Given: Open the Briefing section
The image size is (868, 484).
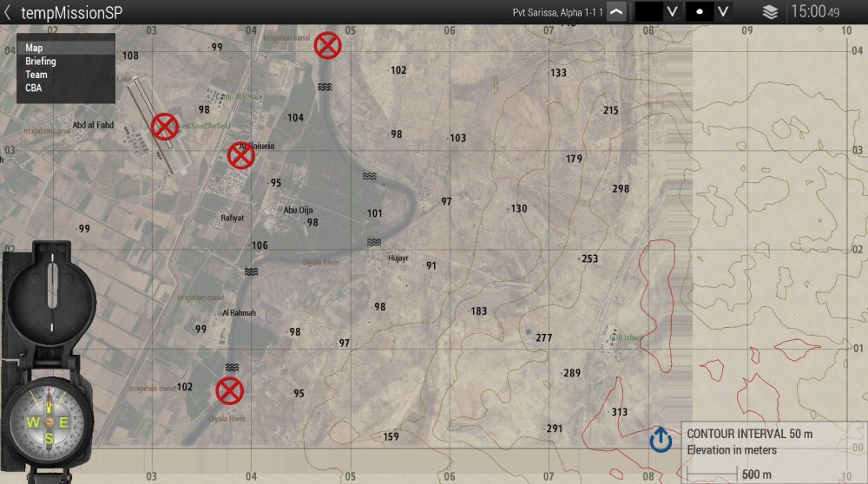Looking at the screenshot, I should click(x=41, y=62).
